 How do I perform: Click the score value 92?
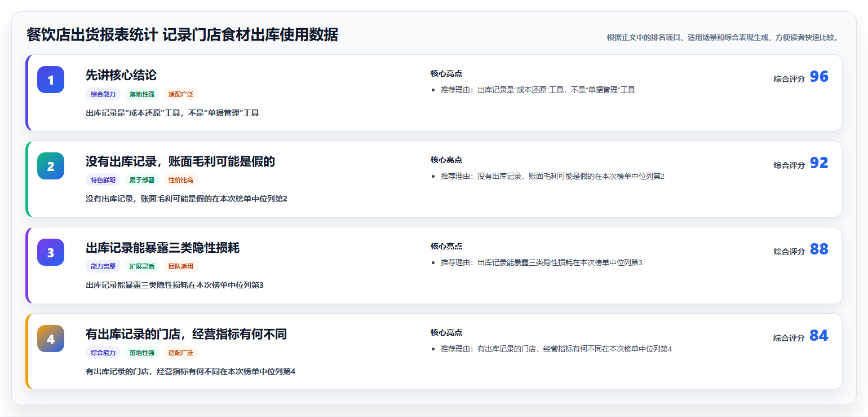(x=819, y=163)
